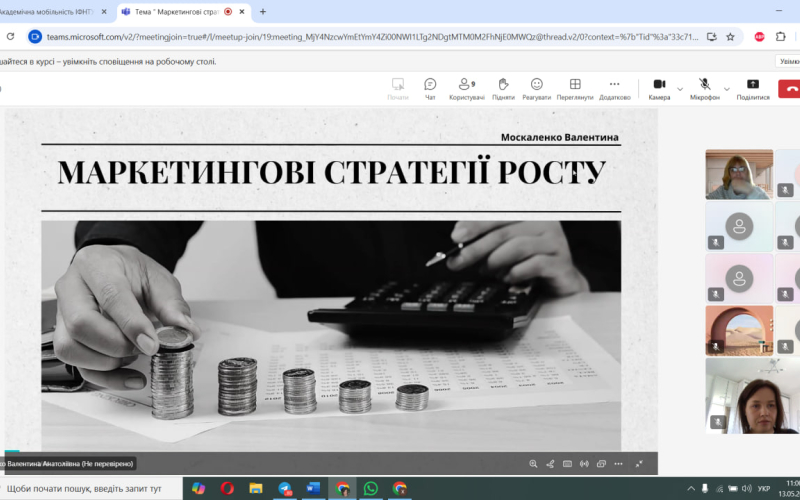Close the Тема Маркетингові tab
This screenshot has height=500, width=800.
[x=242, y=12]
